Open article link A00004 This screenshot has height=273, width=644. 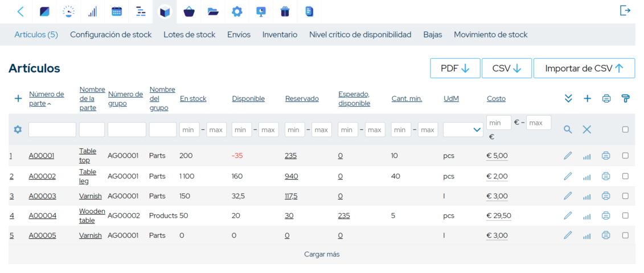[42, 215]
